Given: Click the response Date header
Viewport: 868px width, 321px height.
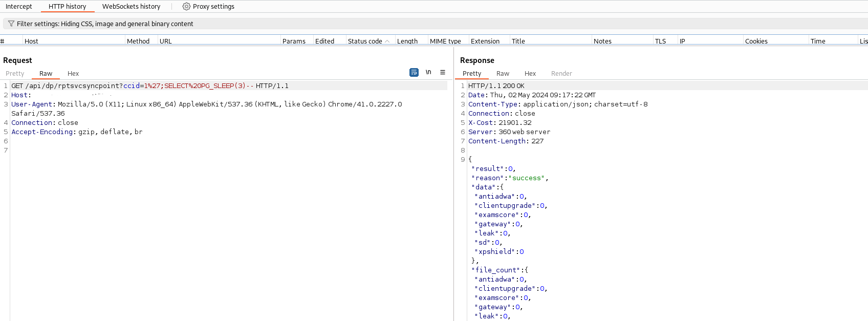Looking at the screenshot, I should pos(532,95).
